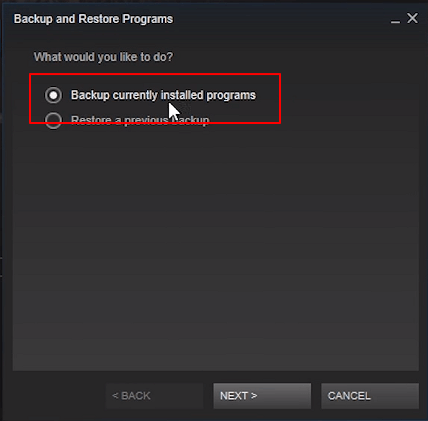The image size is (428, 421).
Task: Click the filled dot inside the selected backup radio
Action: [x=53, y=95]
